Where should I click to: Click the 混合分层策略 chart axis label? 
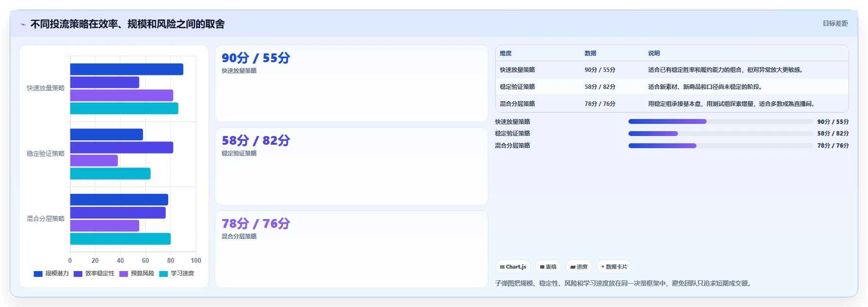click(46, 219)
